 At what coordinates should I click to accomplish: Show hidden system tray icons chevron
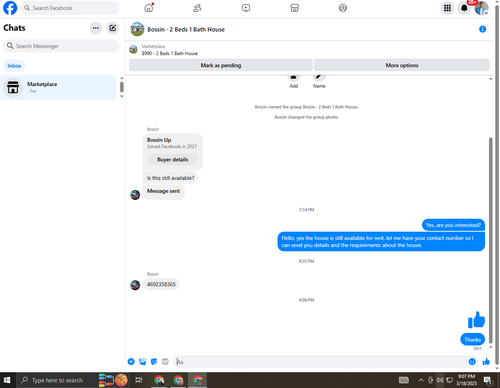tap(421, 380)
